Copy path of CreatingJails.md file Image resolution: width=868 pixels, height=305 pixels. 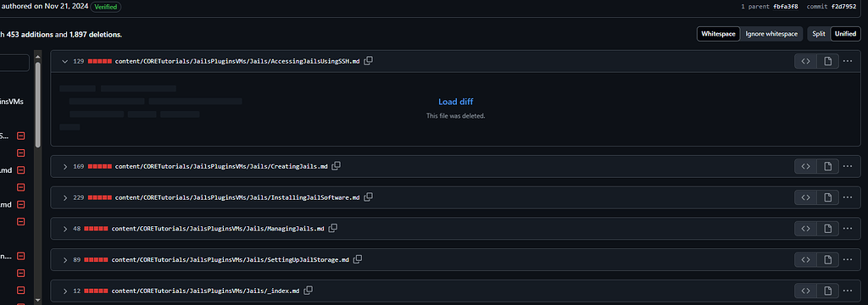click(x=336, y=166)
